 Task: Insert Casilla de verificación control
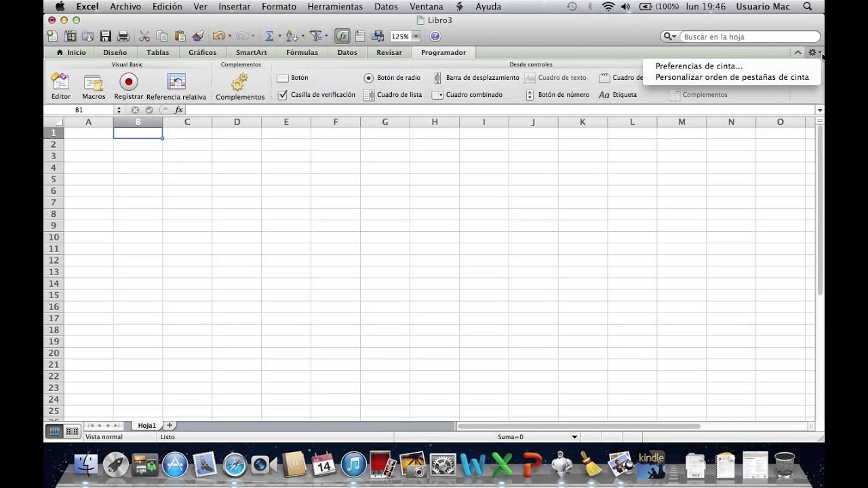pos(316,95)
